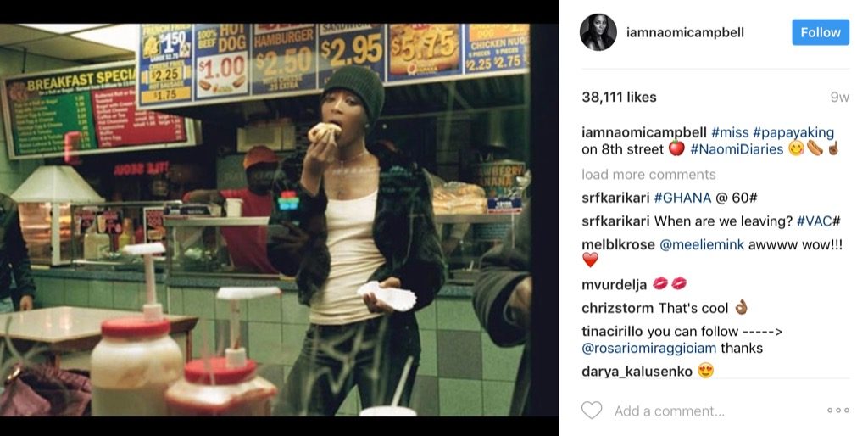
Task: Open the #VAC hashtag
Action: pyautogui.click(x=819, y=221)
